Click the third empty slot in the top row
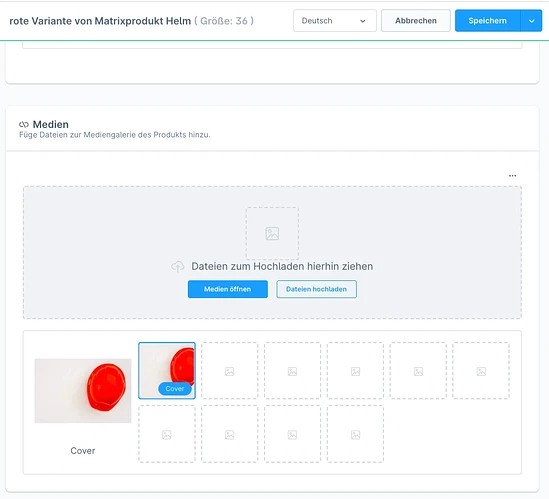The image size is (549, 499). tap(355, 370)
